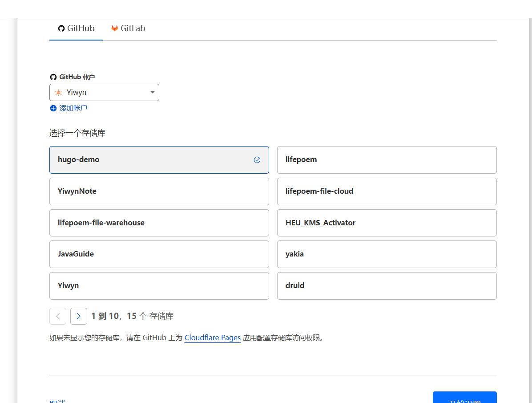The height and width of the screenshot is (403, 532).
Task: Select the JavaGuide repository
Action: 159,254
